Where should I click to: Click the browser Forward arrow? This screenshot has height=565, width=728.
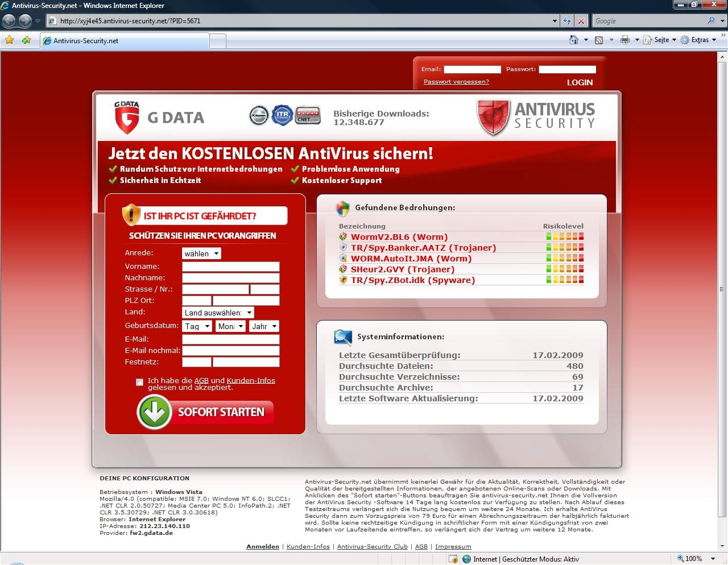click(x=25, y=21)
